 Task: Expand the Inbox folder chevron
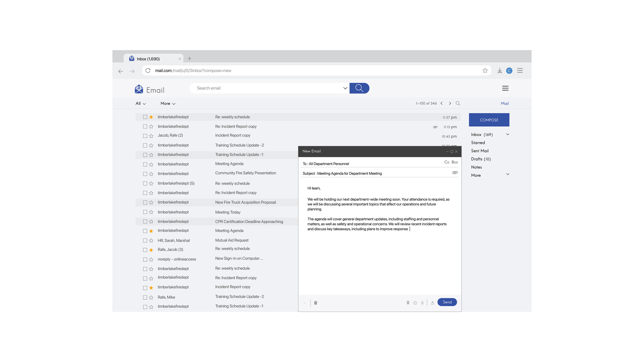507,134
